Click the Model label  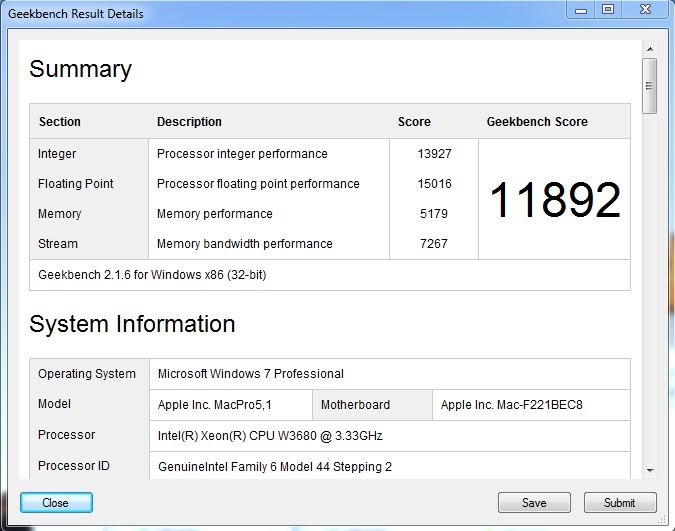[x=54, y=404]
